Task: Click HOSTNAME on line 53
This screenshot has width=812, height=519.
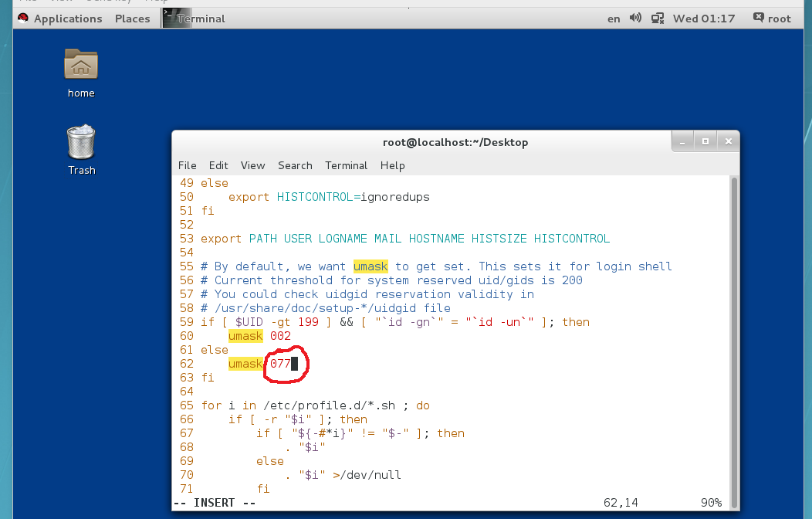Action: (437, 239)
